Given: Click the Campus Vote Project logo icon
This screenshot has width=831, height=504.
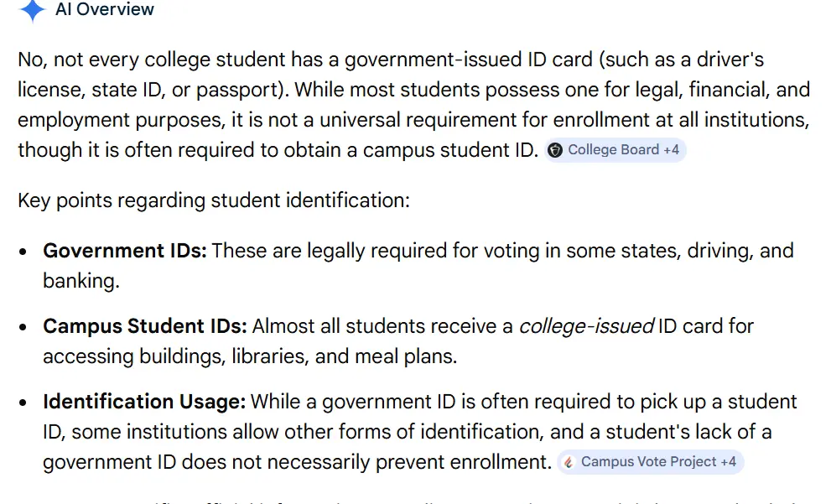Looking at the screenshot, I should pos(569,462).
